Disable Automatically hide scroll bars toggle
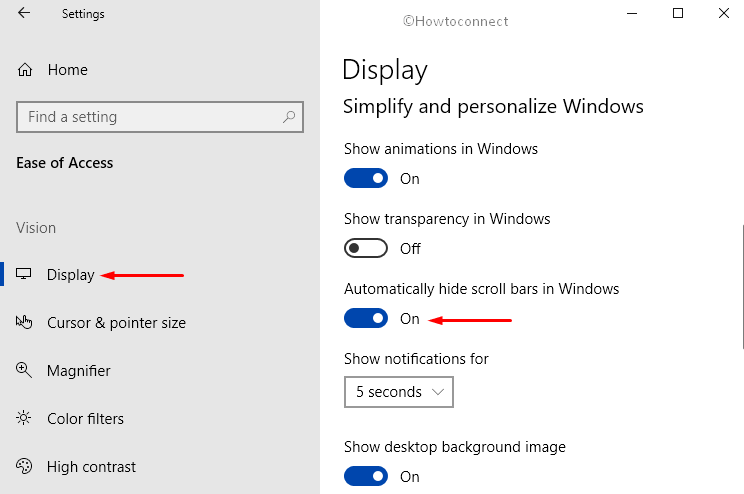The width and height of the screenshot is (744, 494). [x=366, y=318]
